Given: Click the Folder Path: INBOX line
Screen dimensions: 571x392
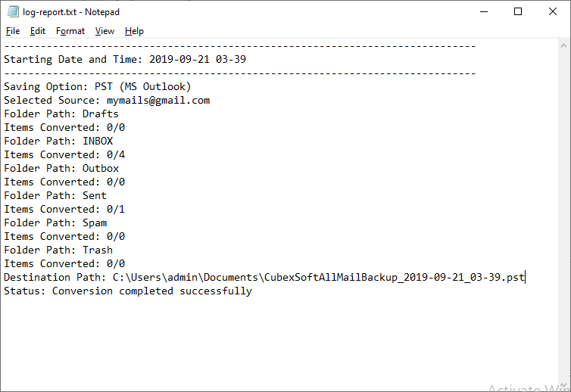Looking at the screenshot, I should click(58, 141).
